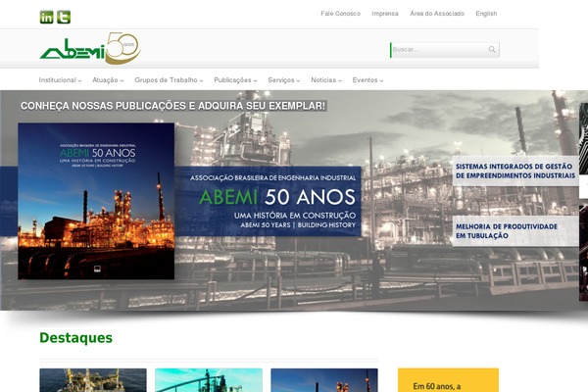Screen dimensions: 588x392
Task: Type in the Buscar search field
Action: click(x=438, y=49)
